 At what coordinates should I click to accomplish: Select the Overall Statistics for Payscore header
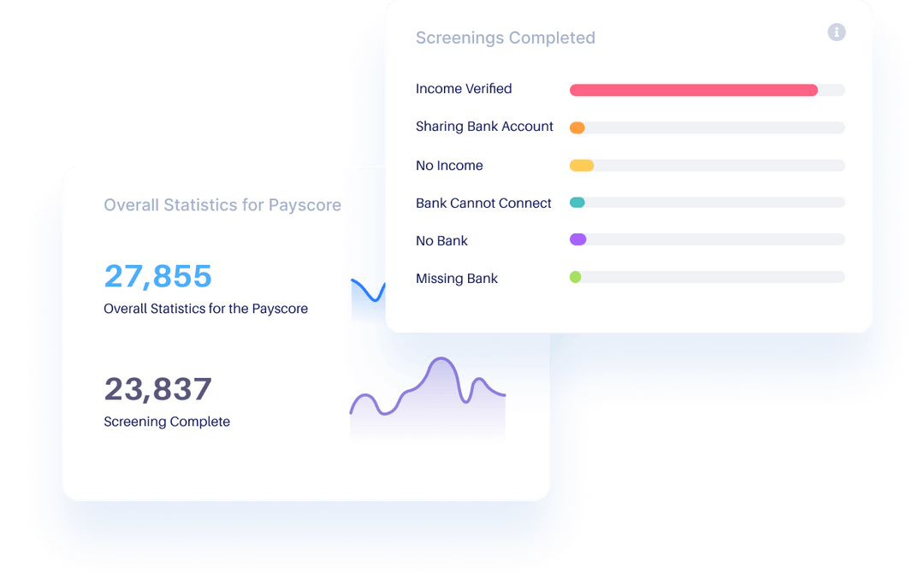click(x=222, y=205)
